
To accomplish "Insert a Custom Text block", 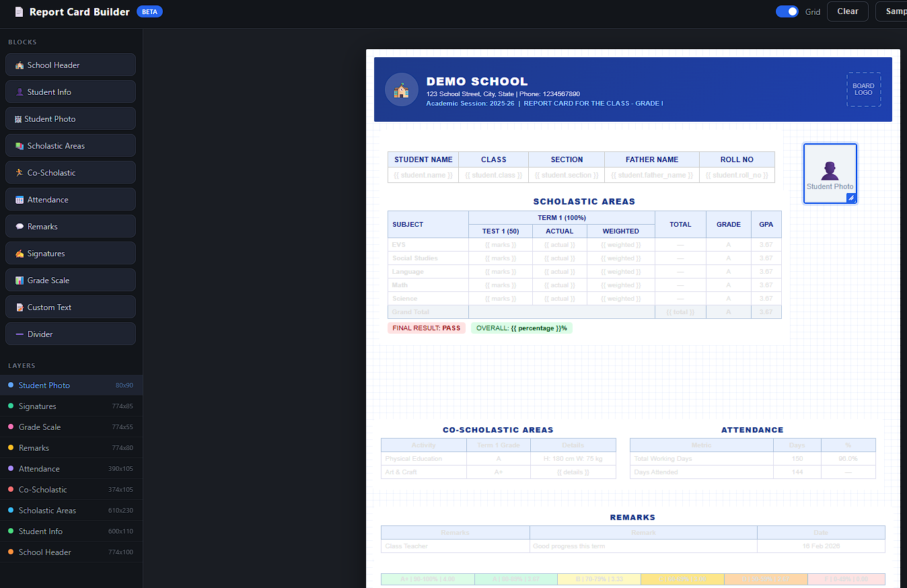I will point(70,307).
